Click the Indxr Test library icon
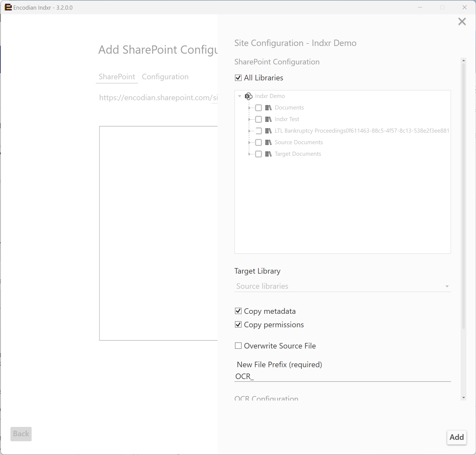Image resolution: width=476 pixels, height=455 pixels. pos(268,119)
